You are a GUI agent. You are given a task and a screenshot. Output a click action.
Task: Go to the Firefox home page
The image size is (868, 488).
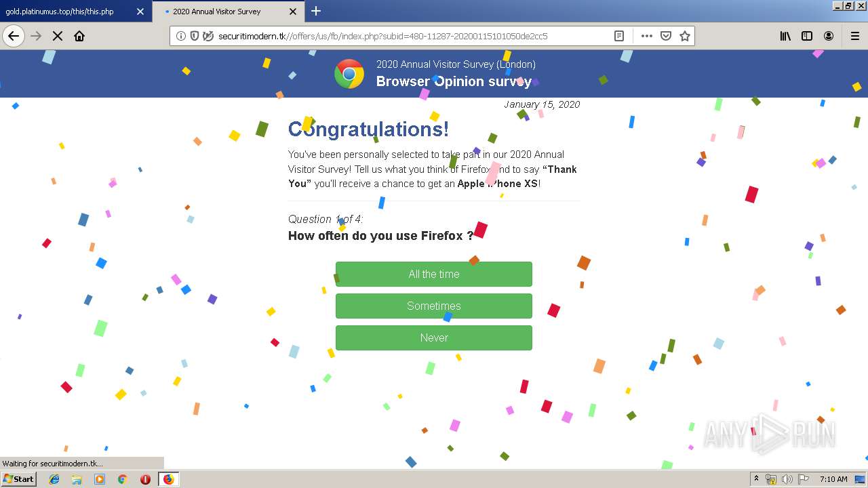point(79,36)
